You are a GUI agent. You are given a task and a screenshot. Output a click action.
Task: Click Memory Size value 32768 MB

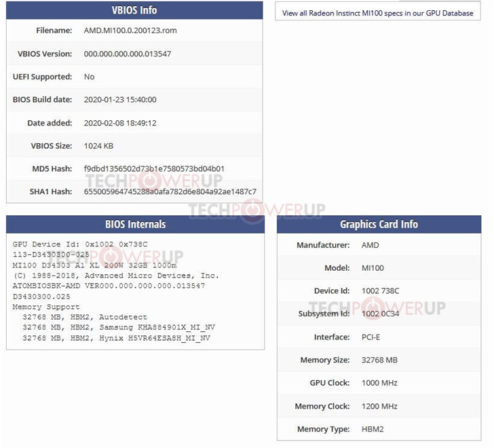tap(379, 360)
